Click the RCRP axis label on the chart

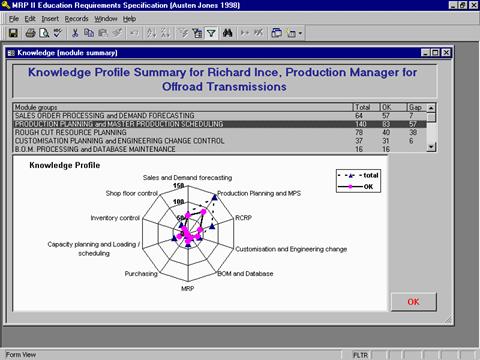click(243, 218)
